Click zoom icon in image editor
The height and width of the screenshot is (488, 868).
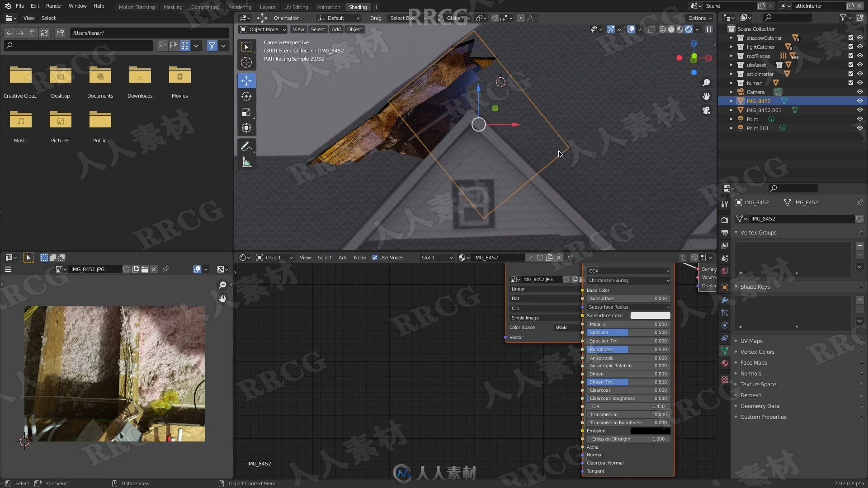coord(222,285)
